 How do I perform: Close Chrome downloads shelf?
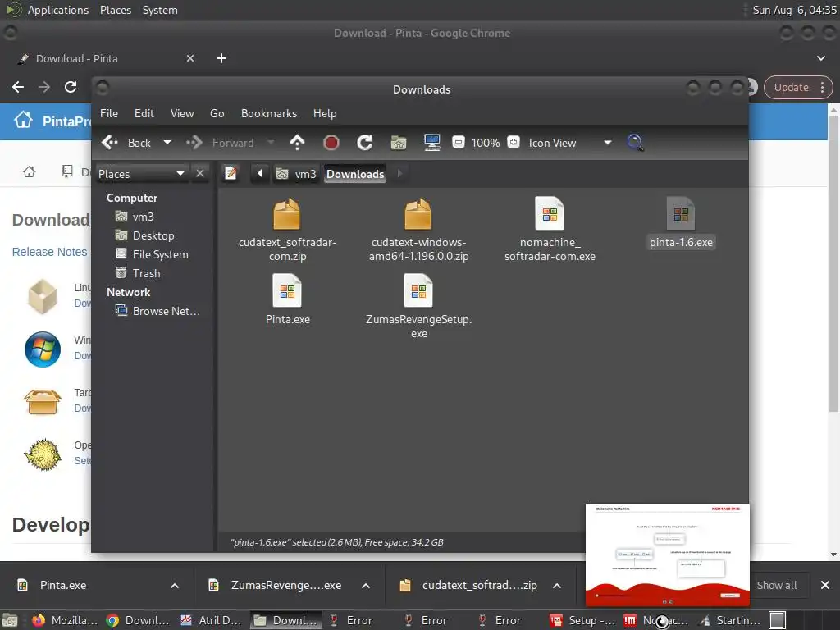pos(825,586)
